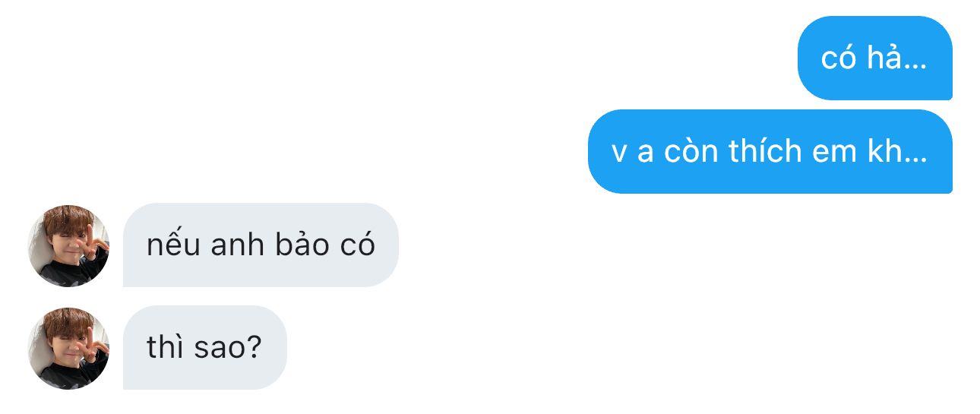Click the word "hả..." in the top bubble
Screen dimensions: 980x414
(x=897, y=57)
